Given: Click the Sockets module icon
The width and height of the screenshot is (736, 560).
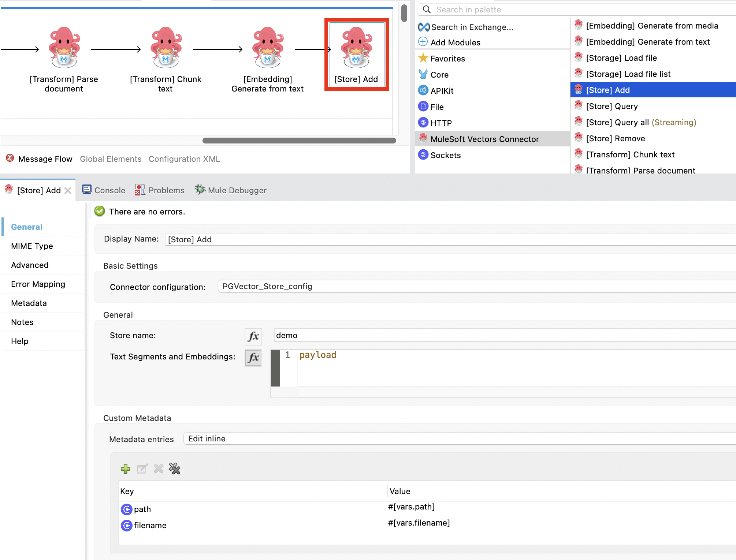Looking at the screenshot, I should [x=423, y=154].
